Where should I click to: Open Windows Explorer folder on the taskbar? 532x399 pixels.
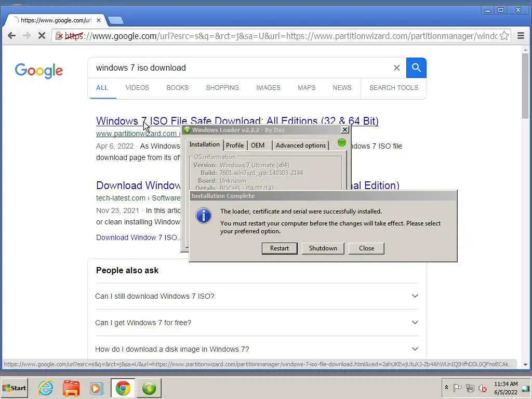[x=71, y=388]
